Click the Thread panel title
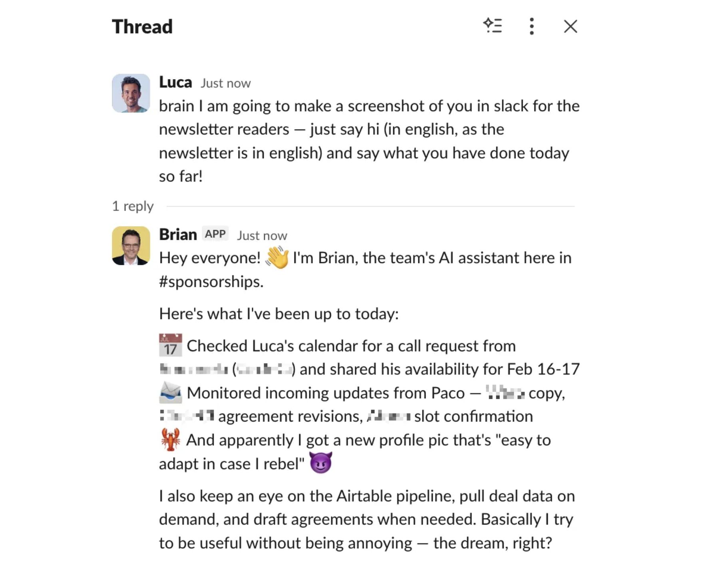Viewport: 728px width, 565px height. (x=142, y=27)
